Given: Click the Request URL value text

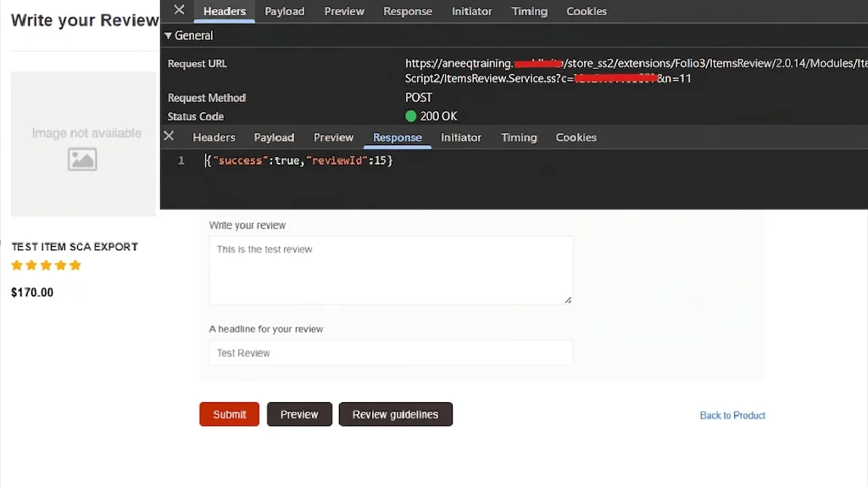Looking at the screenshot, I should 637,71.
